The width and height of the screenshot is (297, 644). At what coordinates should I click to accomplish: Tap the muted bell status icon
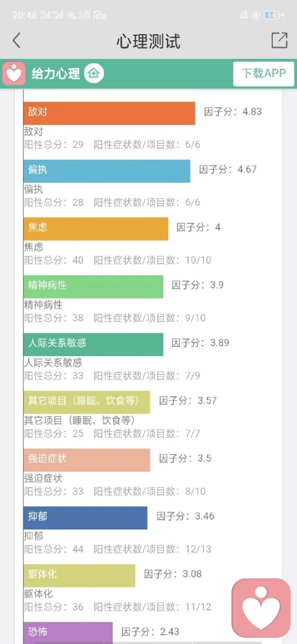point(244,15)
